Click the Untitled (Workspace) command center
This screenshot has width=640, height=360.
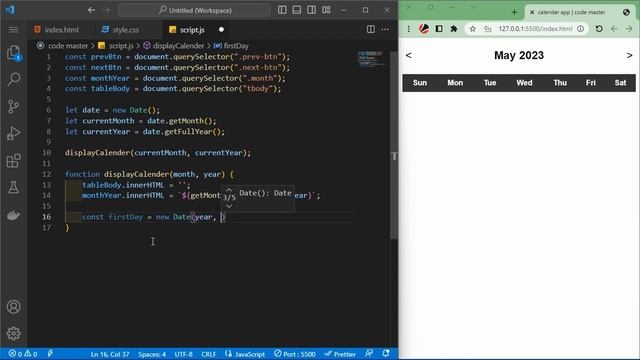195,10
